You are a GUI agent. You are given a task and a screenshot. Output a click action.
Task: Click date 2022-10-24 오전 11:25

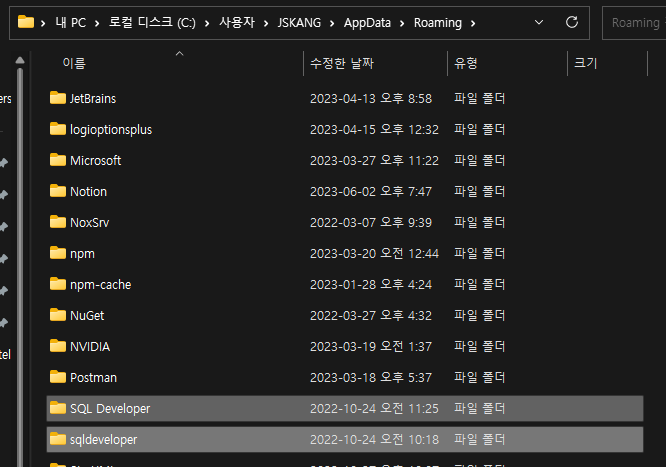pyautogui.click(x=374, y=409)
